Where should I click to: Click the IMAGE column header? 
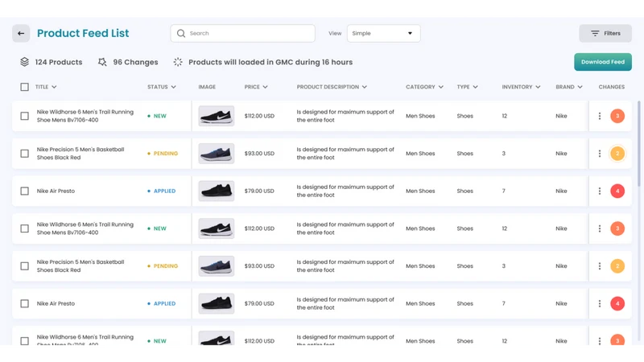(x=207, y=87)
